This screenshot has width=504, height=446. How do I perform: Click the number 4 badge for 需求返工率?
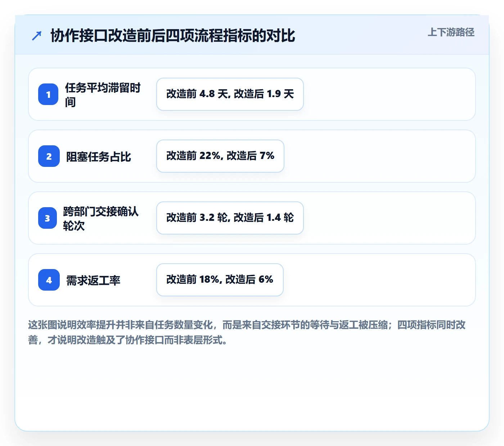pos(49,280)
